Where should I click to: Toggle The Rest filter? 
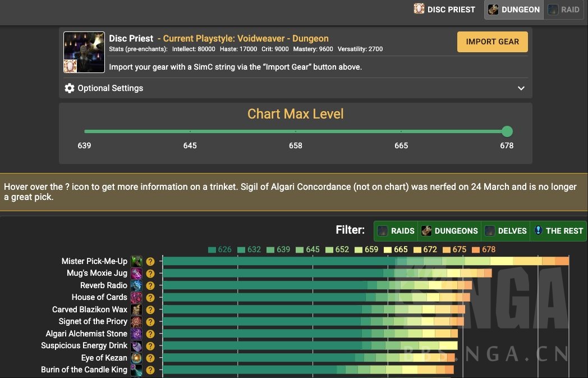pyautogui.click(x=558, y=231)
